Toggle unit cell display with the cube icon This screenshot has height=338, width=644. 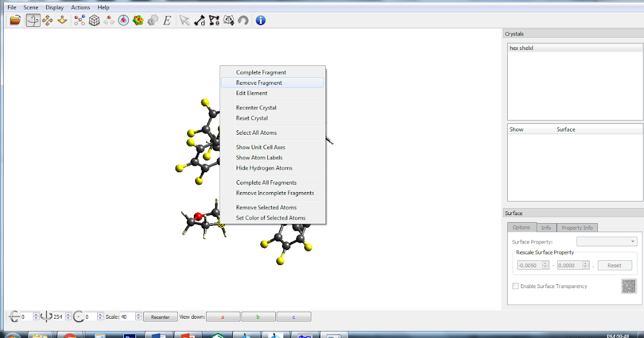[x=94, y=20]
